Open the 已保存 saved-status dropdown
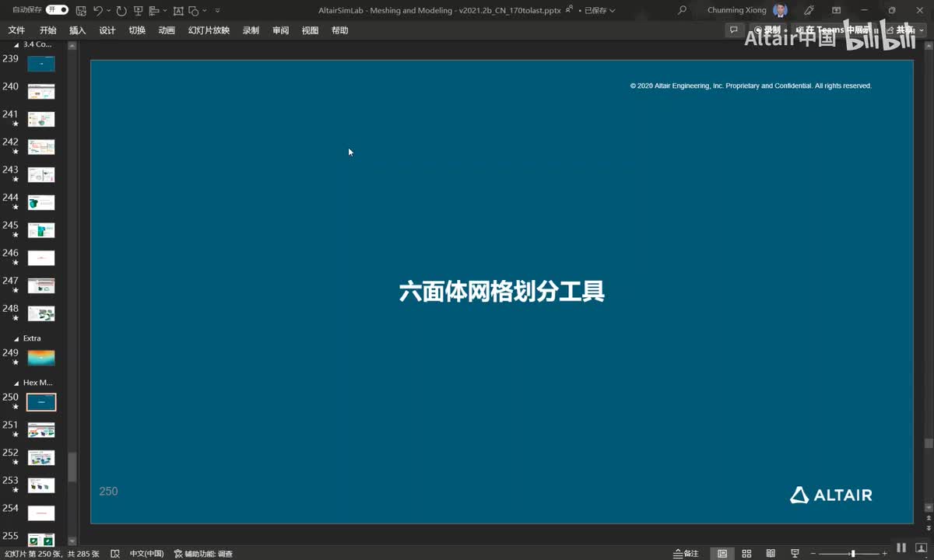The width and height of the screenshot is (934, 560). click(599, 11)
